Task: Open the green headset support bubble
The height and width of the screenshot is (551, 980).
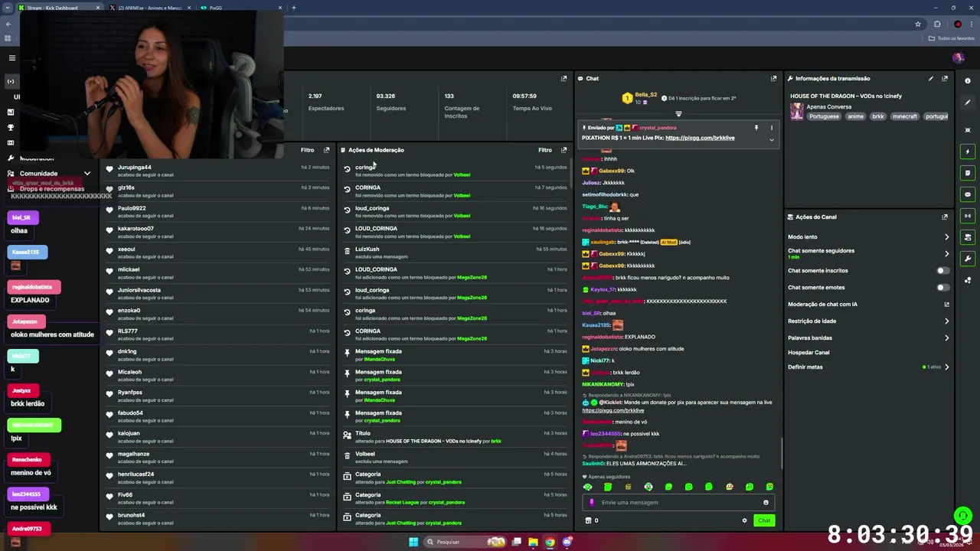Action: coord(963,515)
